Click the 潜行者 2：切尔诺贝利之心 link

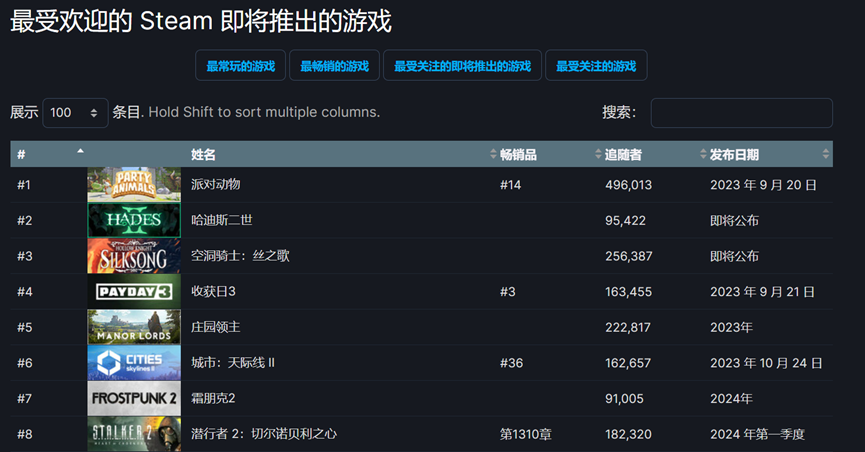pyautogui.click(x=264, y=434)
